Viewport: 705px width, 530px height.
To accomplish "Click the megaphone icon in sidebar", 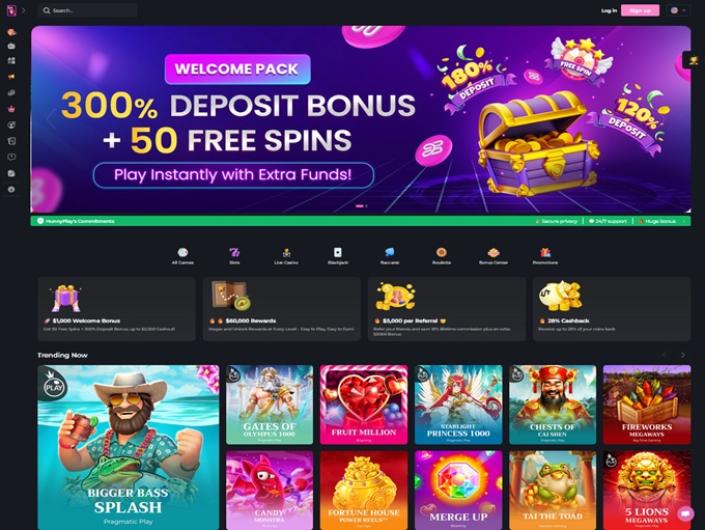I will click(x=12, y=77).
